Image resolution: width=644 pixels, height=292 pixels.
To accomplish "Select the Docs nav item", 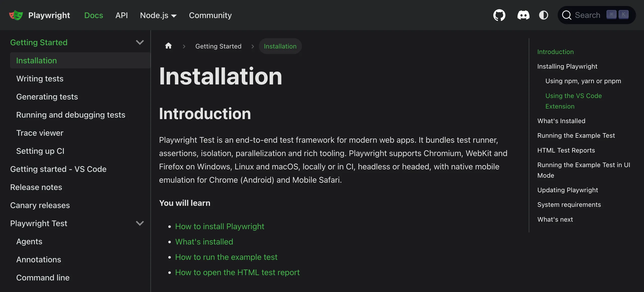I will (x=94, y=15).
